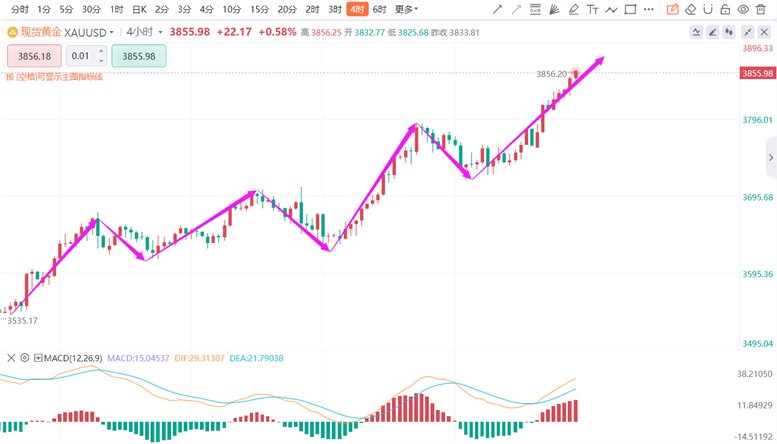The image size is (777, 444).
Task: Click the red 3856.18 sell price button
Action: [x=33, y=56]
